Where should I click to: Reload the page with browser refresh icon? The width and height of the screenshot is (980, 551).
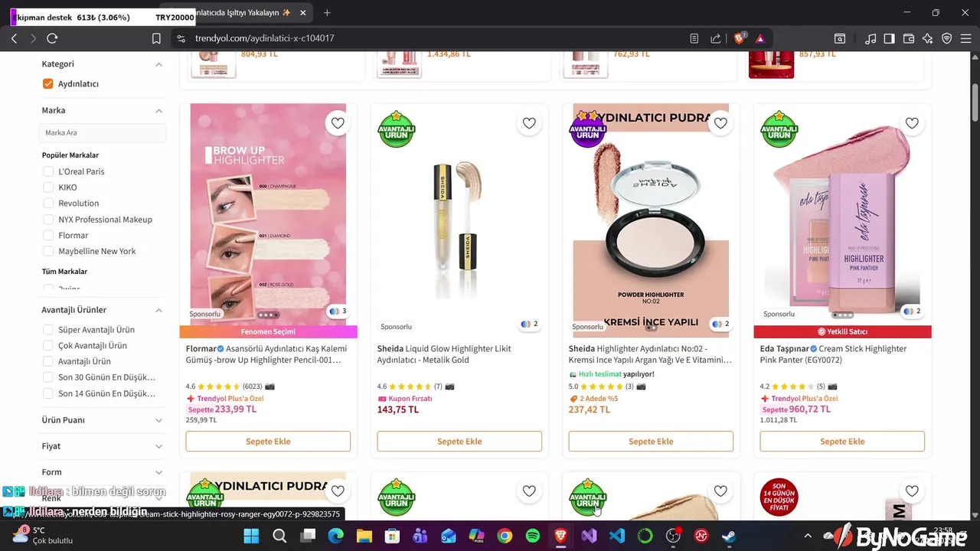point(52,38)
